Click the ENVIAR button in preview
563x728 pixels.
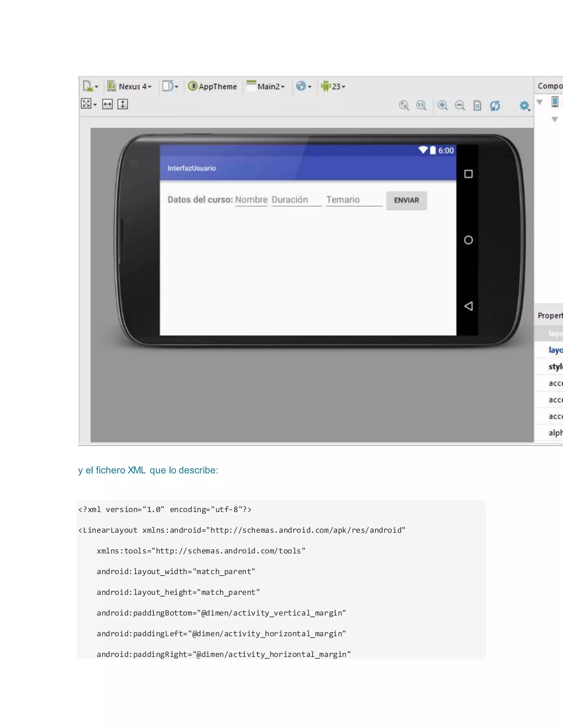pos(407,200)
